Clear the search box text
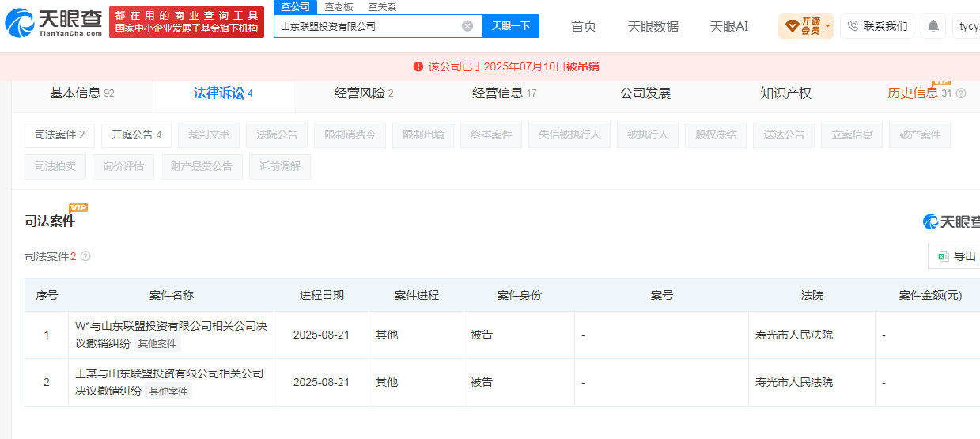The width and height of the screenshot is (980, 439). click(x=467, y=26)
